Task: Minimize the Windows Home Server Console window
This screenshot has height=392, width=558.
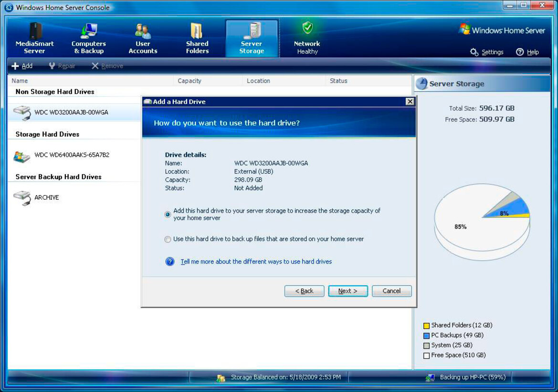Action: click(x=510, y=5)
